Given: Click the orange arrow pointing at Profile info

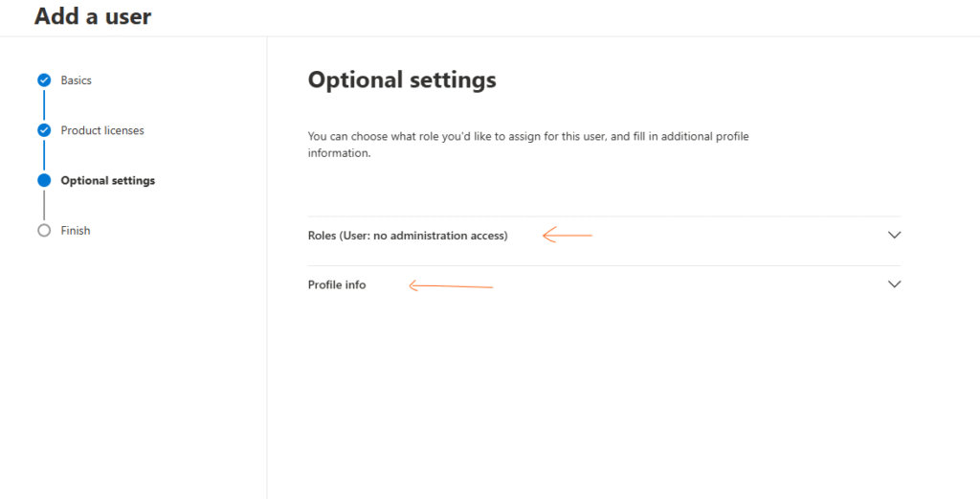Looking at the screenshot, I should [x=451, y=284].
